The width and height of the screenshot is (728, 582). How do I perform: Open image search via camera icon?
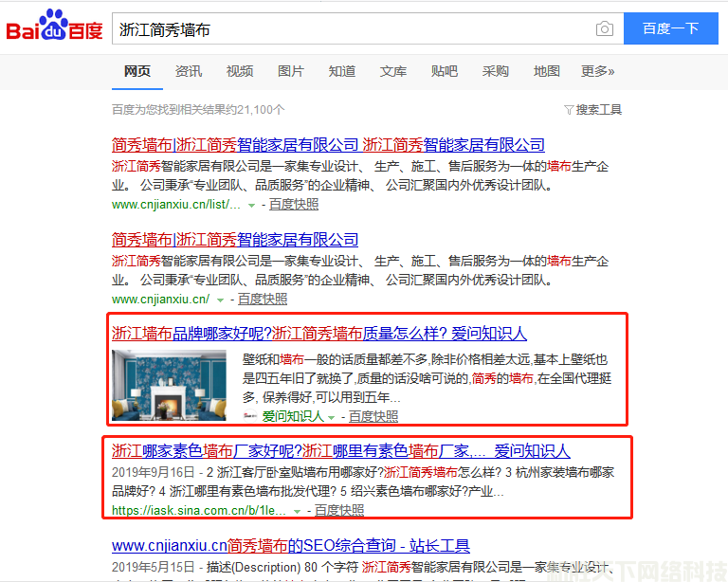point(604,29)
